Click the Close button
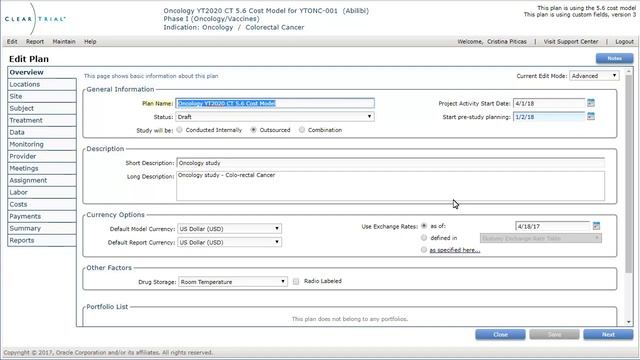The width and height of the screenshot is (640, 360). point(500,334)
